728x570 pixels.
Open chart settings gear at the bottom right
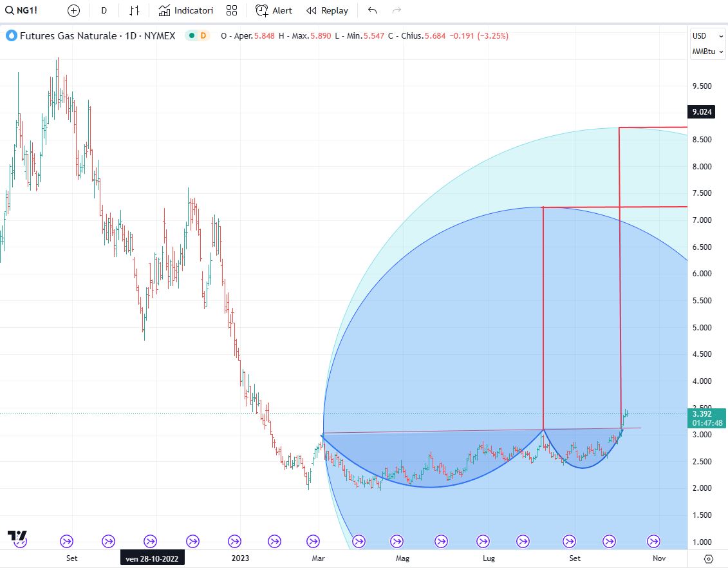click(x=709, y=559)
